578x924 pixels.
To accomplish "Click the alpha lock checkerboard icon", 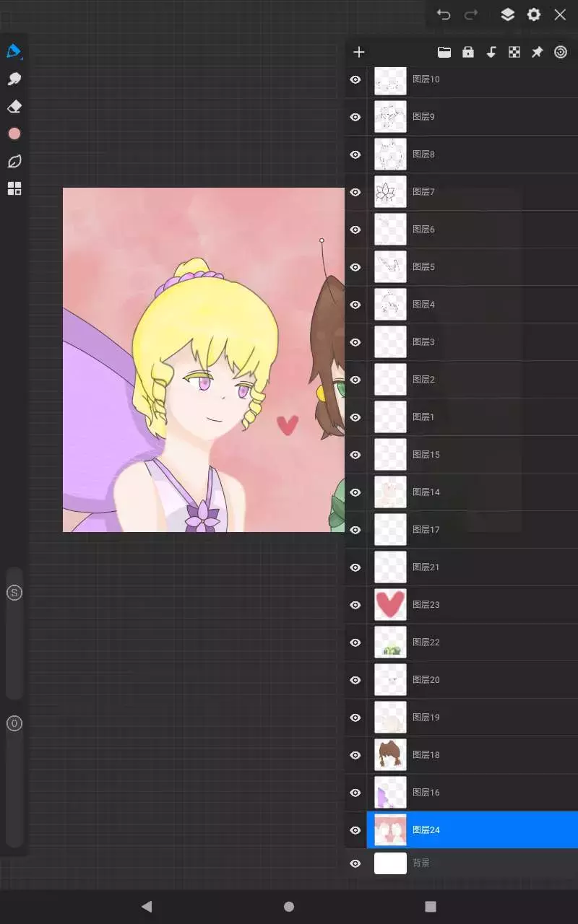I will 514,52.
